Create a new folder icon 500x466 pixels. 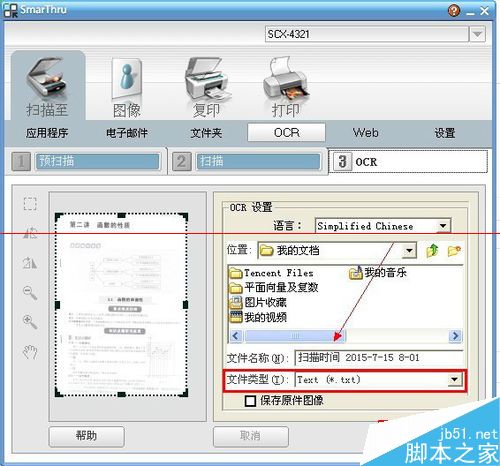click(454, 251)
